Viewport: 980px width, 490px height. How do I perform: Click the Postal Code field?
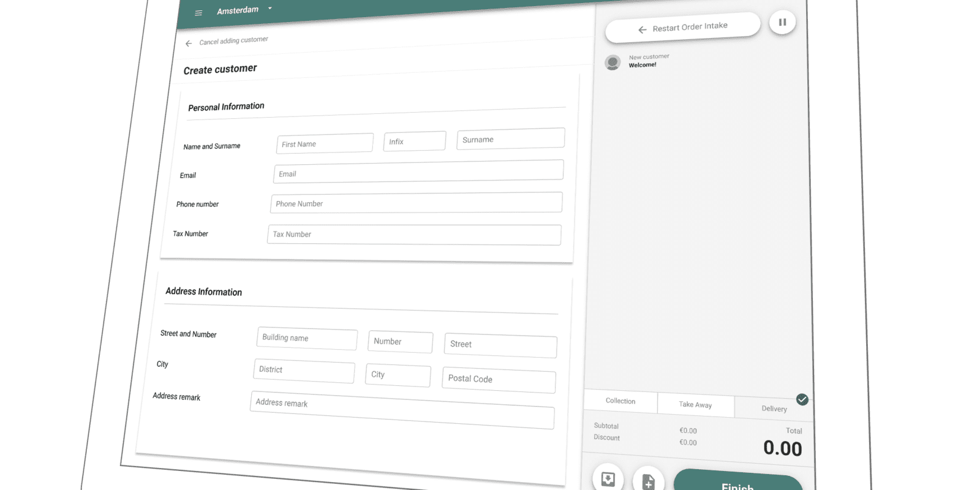point(499,380)
